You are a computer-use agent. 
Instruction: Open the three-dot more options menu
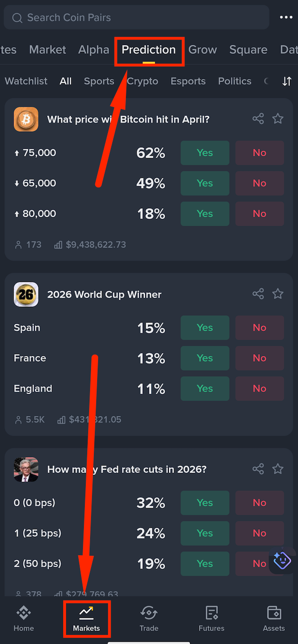(x=286, y=17)
